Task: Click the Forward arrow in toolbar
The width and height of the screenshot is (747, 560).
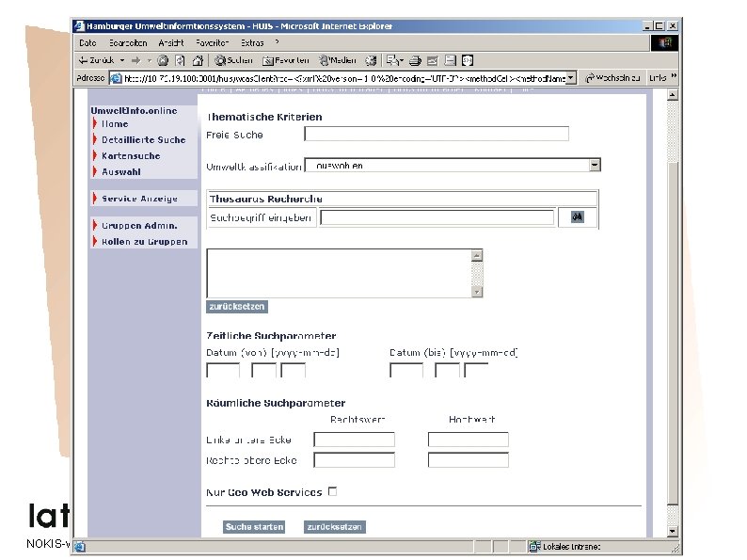Action: (x=136, y=60)
